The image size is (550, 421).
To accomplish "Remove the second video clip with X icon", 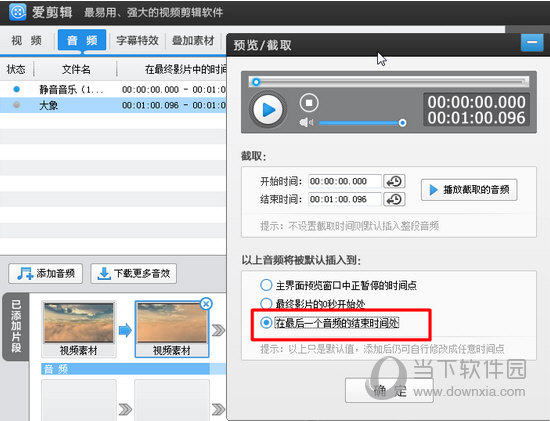I will [206, 304].
